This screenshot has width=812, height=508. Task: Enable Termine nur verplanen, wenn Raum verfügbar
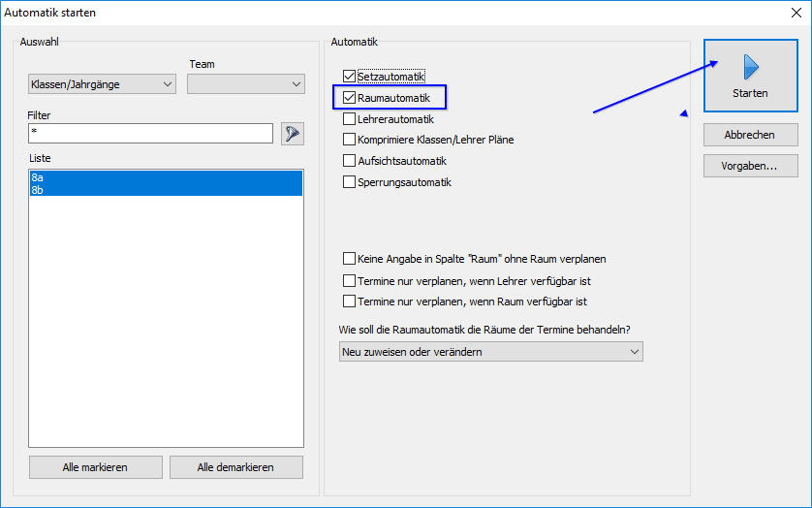click(349, 302)
